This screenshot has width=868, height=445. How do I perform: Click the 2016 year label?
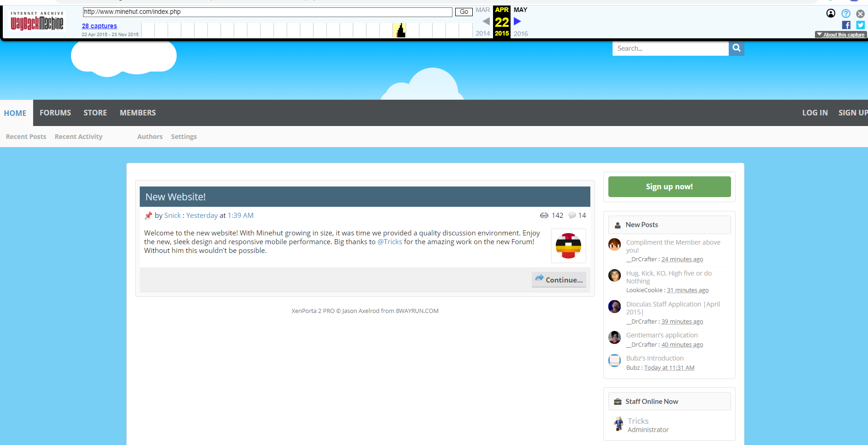[x=521, y=34]
